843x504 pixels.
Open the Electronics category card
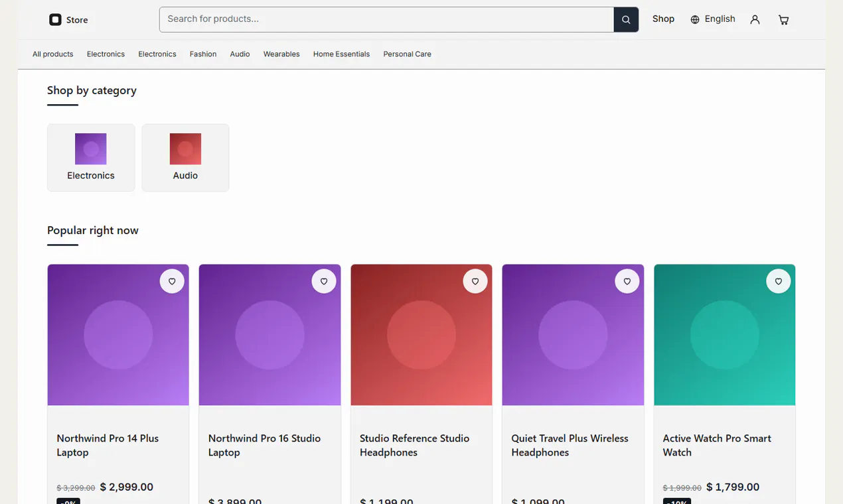(91, 158)
